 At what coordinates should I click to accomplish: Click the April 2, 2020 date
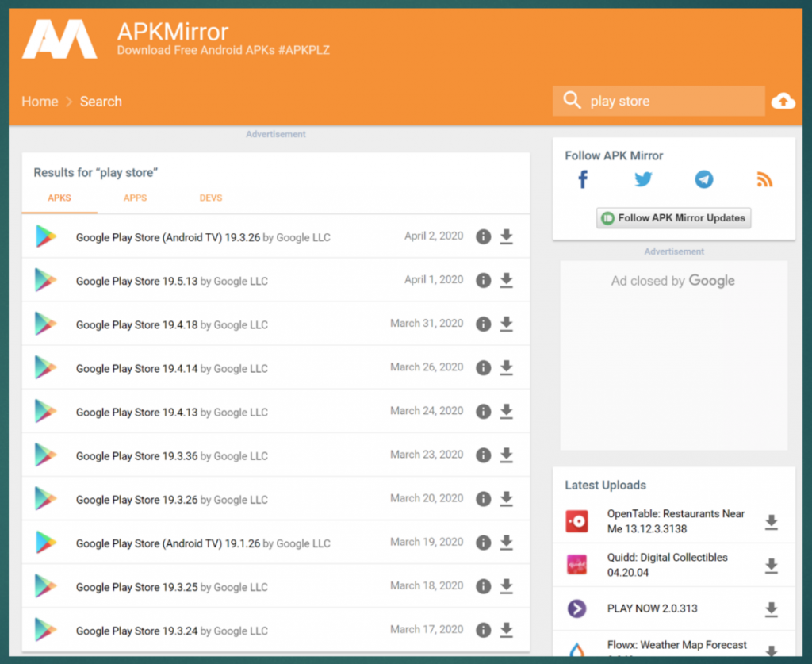(x=434, y=236)
